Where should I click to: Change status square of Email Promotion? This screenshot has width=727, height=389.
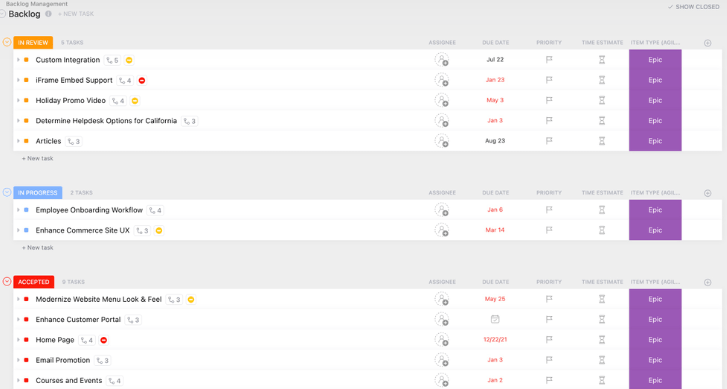(x=26, y=360)
